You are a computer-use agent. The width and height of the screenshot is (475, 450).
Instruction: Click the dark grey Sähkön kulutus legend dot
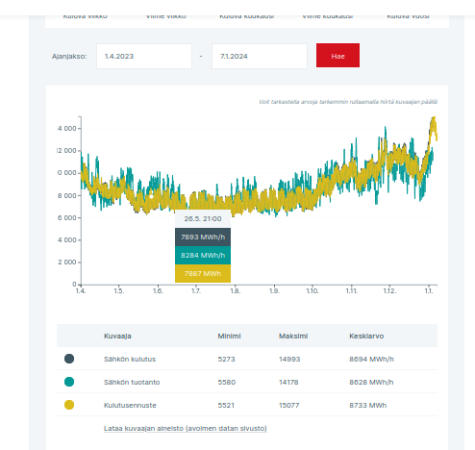[x=69, y=359]
